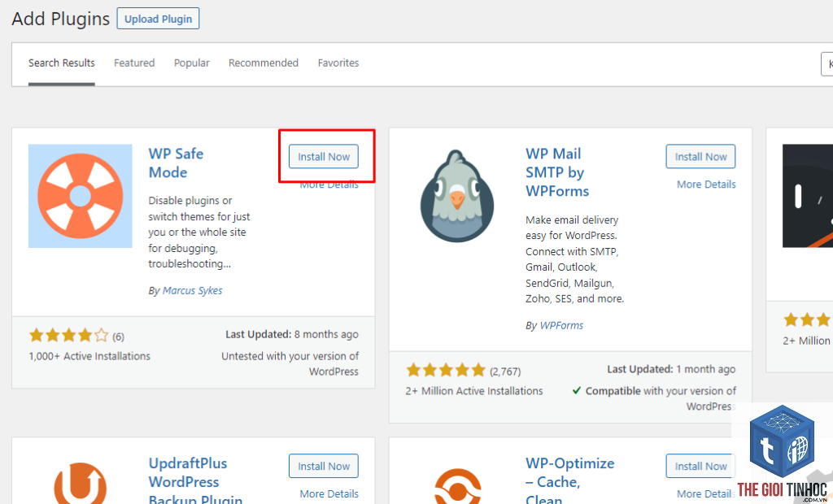Click the Upload Plugin button
833x504 pixels.
(x=159, y=19)
